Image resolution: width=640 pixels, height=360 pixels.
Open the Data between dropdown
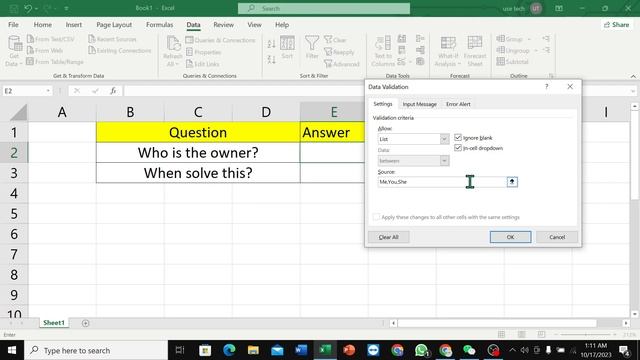(x=444, y=161)
